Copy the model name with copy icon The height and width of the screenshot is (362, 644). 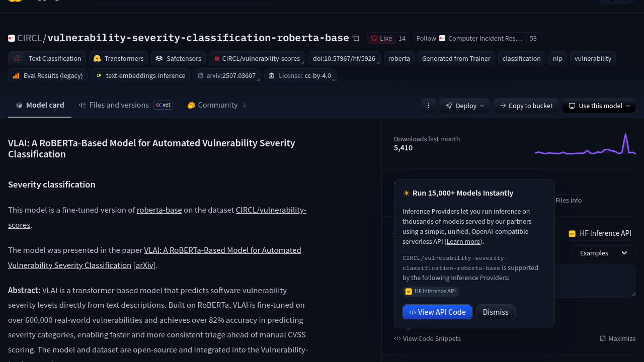click(x=356, y=38)
